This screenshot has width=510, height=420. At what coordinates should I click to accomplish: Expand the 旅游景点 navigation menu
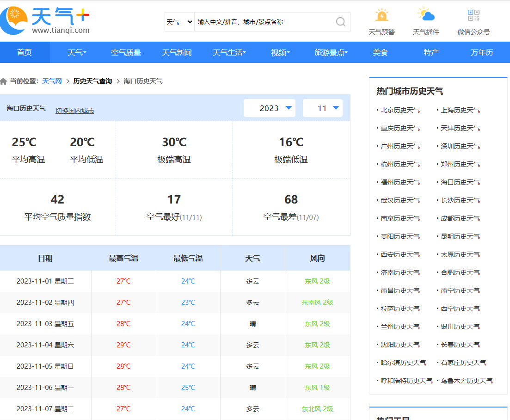coord(331,52)
